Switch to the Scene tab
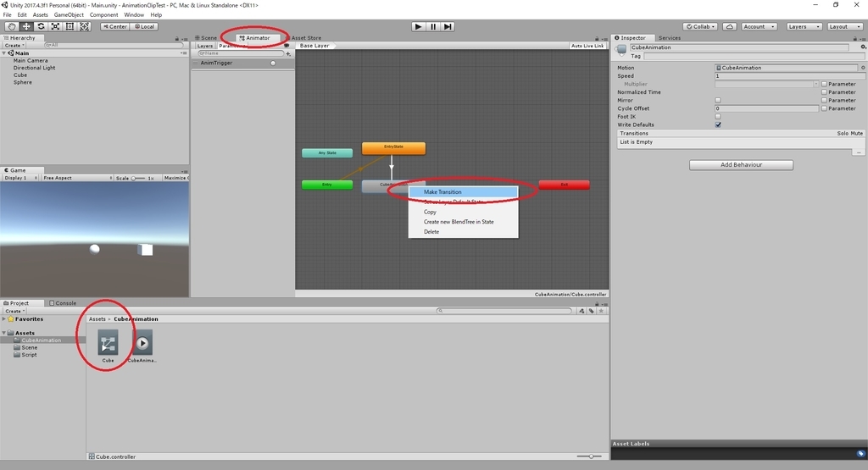 click(x=206, y=38)
